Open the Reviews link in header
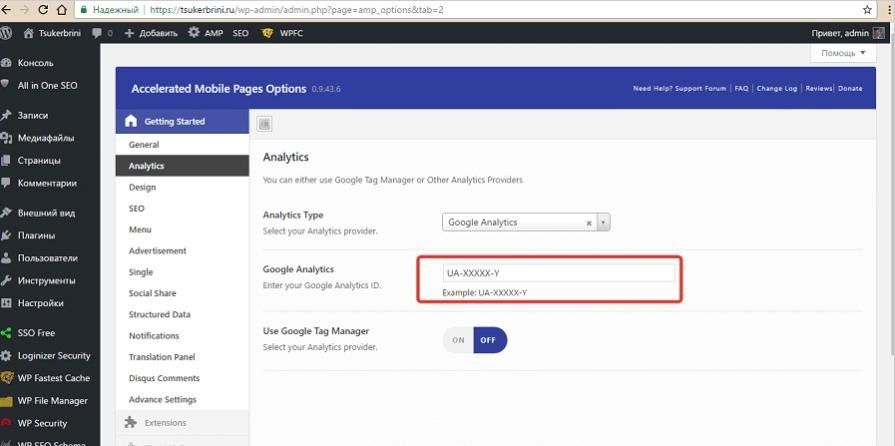Image resolution: width=895 pixels, height=446 pixels. (x=819, y=89)
